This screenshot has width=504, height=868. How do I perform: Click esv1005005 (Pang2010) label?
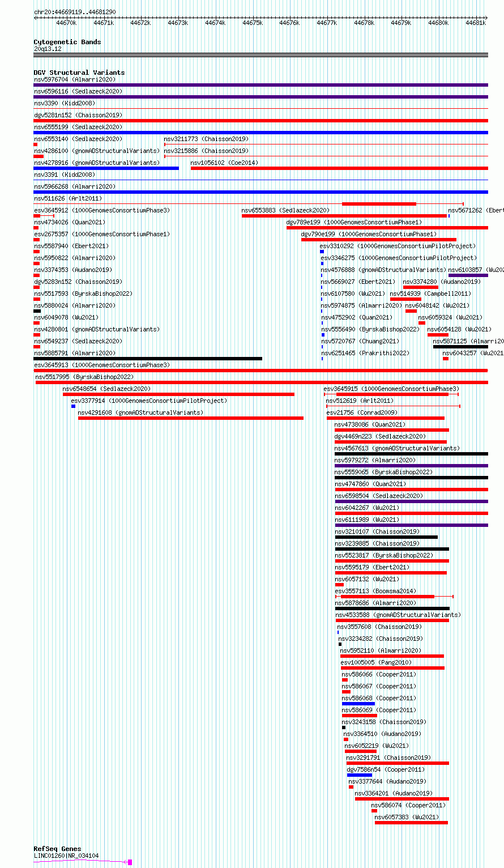pos(377,662)
